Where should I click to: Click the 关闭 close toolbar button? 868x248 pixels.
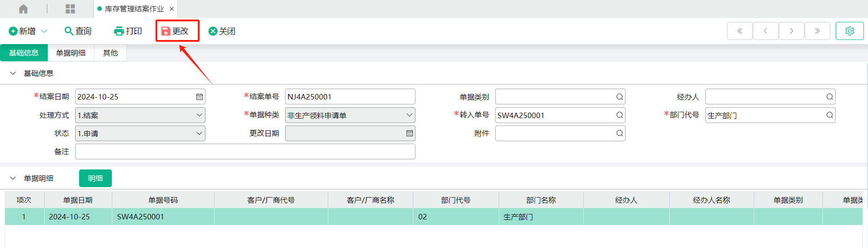coord(222,31)
